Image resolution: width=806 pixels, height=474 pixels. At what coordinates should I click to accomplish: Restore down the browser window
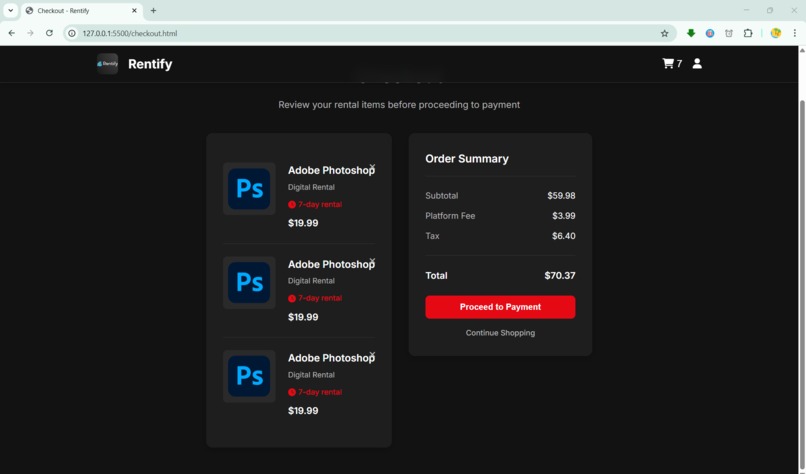[770, 10]
